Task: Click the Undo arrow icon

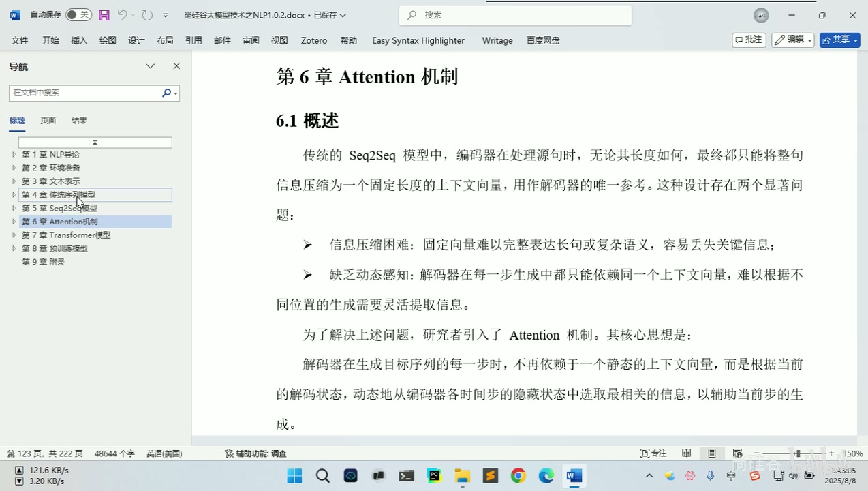Action: (122, 15)
